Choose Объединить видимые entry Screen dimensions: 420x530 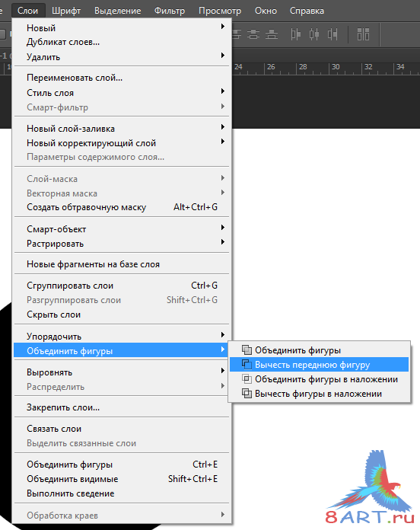tap(122, 479)
